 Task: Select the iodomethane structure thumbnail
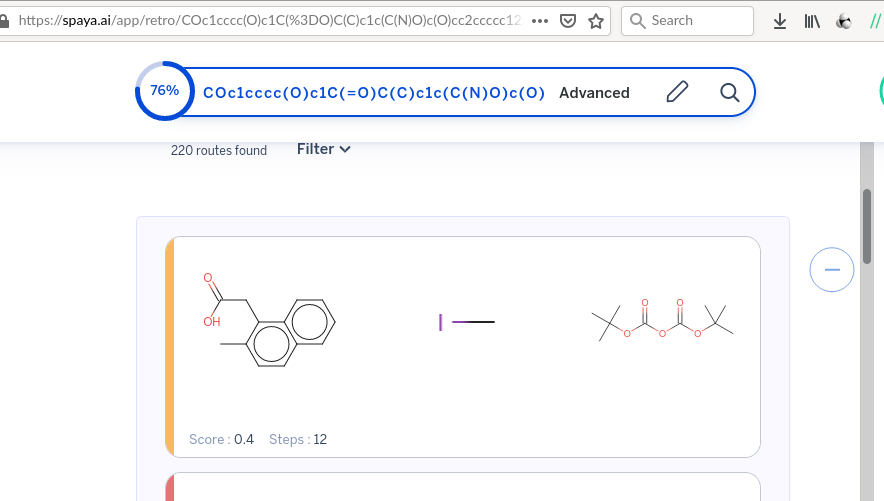[x=466, y=322]
